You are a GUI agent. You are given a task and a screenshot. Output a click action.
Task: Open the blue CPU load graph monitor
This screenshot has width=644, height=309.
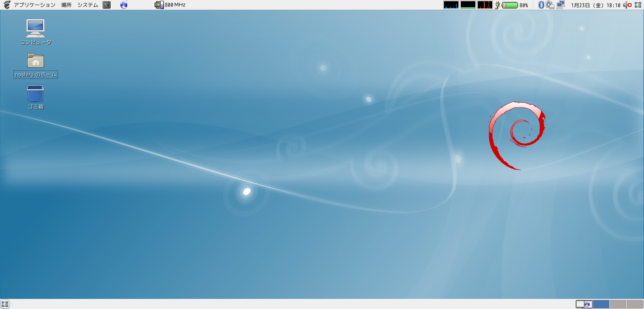451,5
